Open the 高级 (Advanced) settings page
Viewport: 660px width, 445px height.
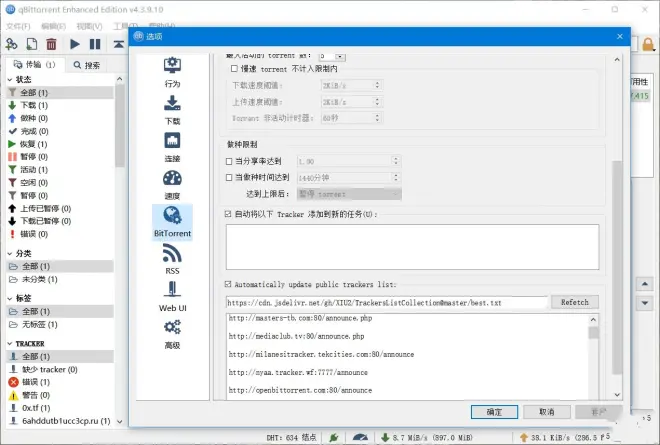[x=172, y=334]
